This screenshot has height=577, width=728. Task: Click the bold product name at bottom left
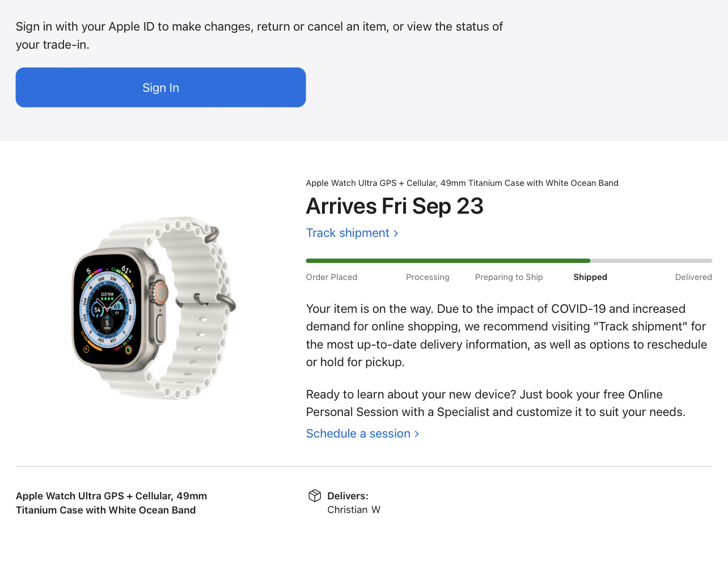[x=111, y=503]
